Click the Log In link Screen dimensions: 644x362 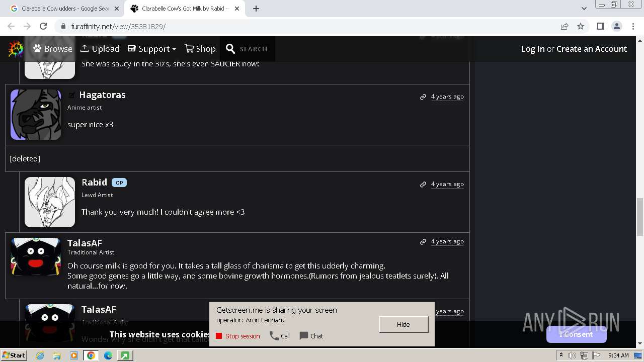coord(533,49)
